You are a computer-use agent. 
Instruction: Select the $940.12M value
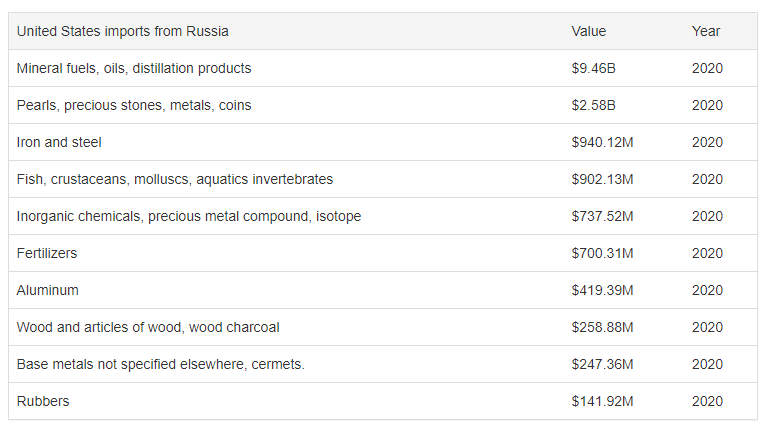click(602, 143)
